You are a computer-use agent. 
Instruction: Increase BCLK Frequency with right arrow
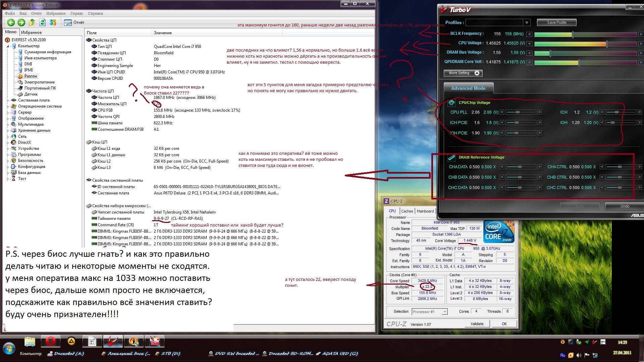[x=641, y=34]
